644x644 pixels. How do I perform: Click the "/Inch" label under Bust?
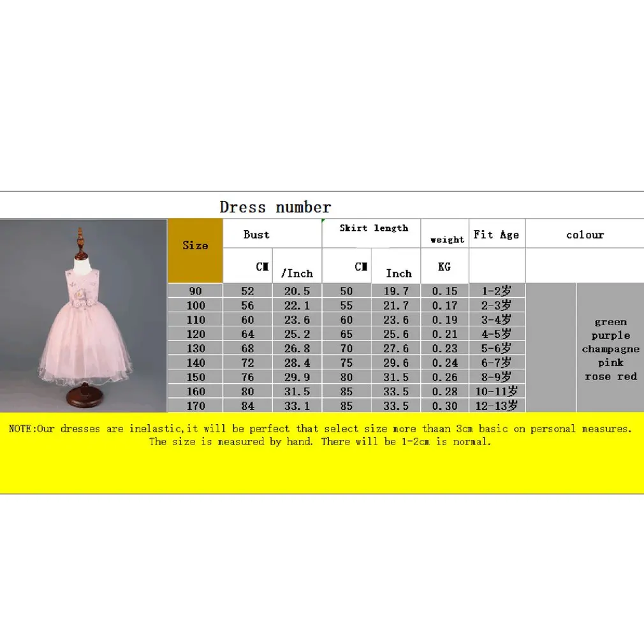click(297, 274)
